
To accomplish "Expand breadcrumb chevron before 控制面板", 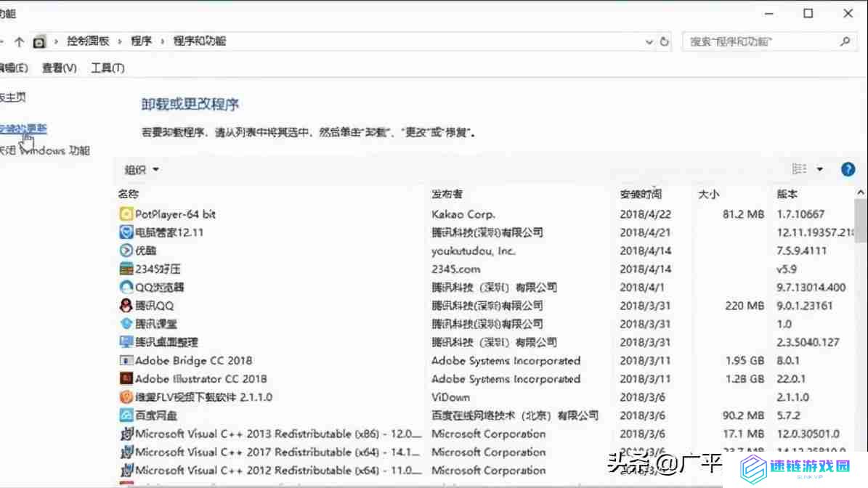I will click(x=56, y=41).
